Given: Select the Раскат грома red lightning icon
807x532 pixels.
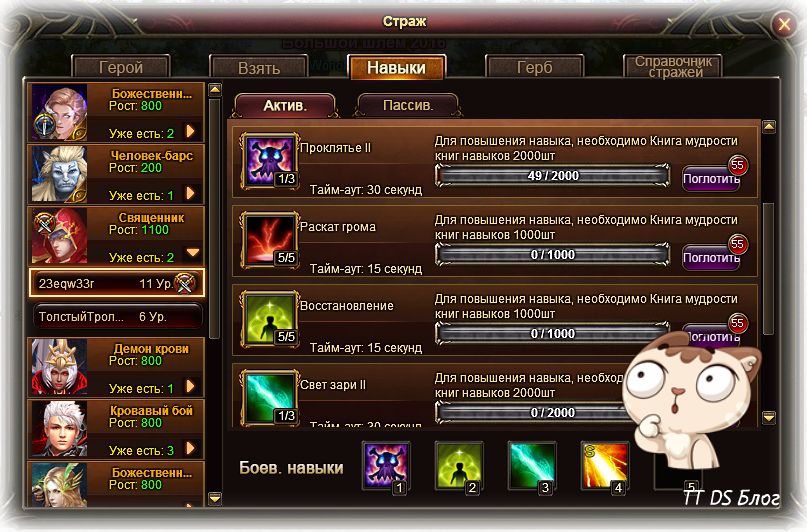Looking at the screenshot, I should click(x=270, y=240).
